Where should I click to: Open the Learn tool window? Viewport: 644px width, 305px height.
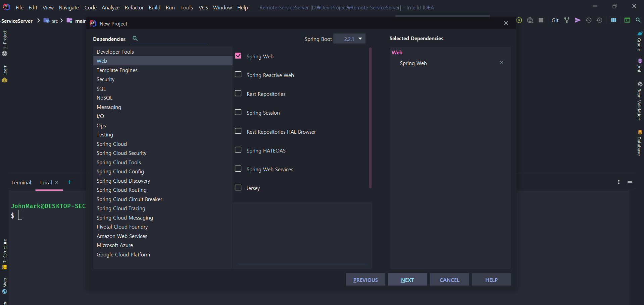click(5, 73)
